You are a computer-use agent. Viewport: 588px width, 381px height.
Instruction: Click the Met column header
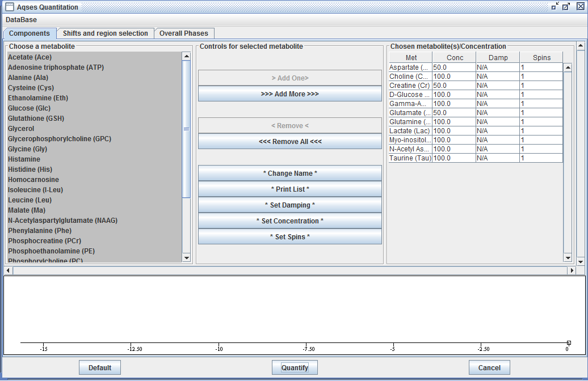(x=410, y=58)
